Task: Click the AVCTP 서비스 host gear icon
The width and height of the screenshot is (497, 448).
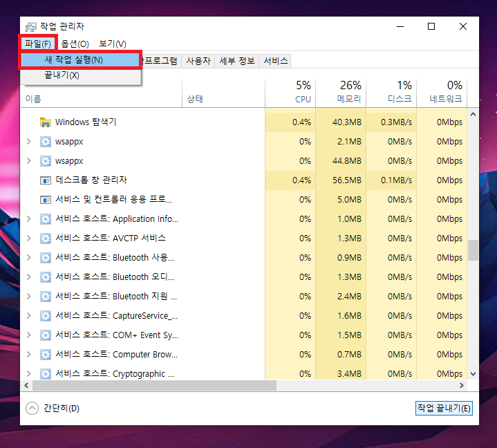Action: tap(46, 239)
